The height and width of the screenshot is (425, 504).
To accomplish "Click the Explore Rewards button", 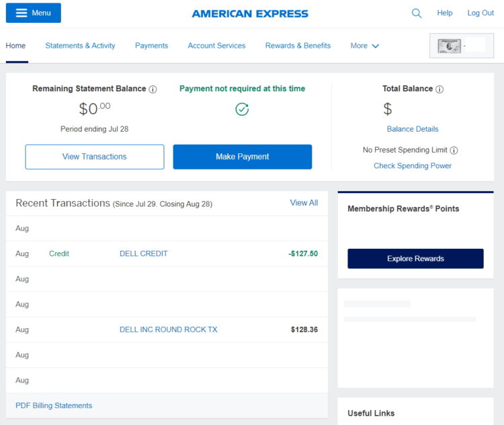I will [415, 259].
